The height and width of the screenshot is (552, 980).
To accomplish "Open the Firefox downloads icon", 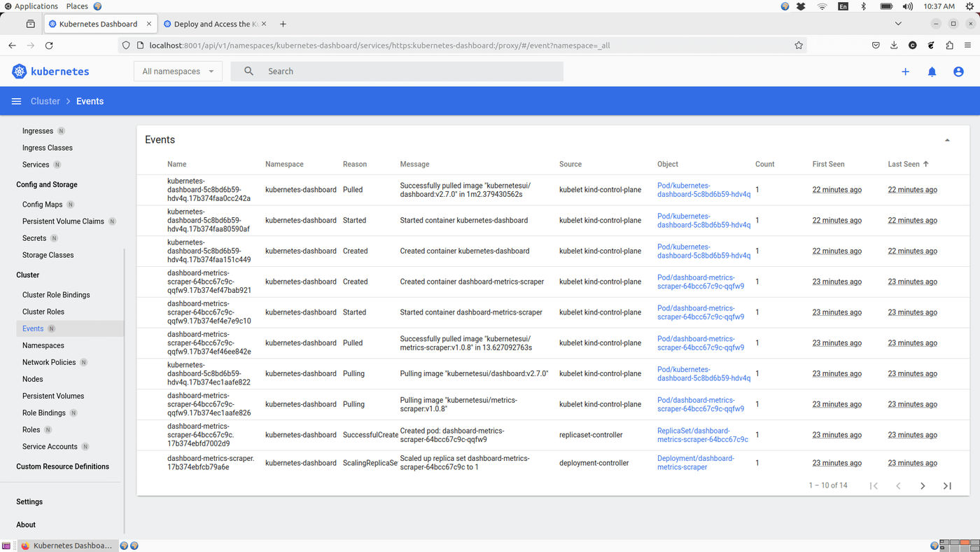I will pos(894,46).
